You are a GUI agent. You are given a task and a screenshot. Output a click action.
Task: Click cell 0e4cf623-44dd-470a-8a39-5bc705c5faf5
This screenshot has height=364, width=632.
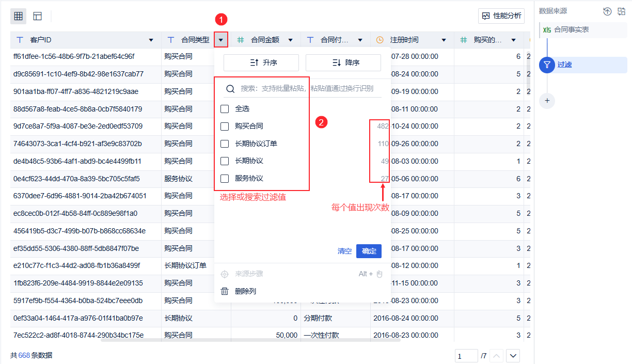point(86,179)
